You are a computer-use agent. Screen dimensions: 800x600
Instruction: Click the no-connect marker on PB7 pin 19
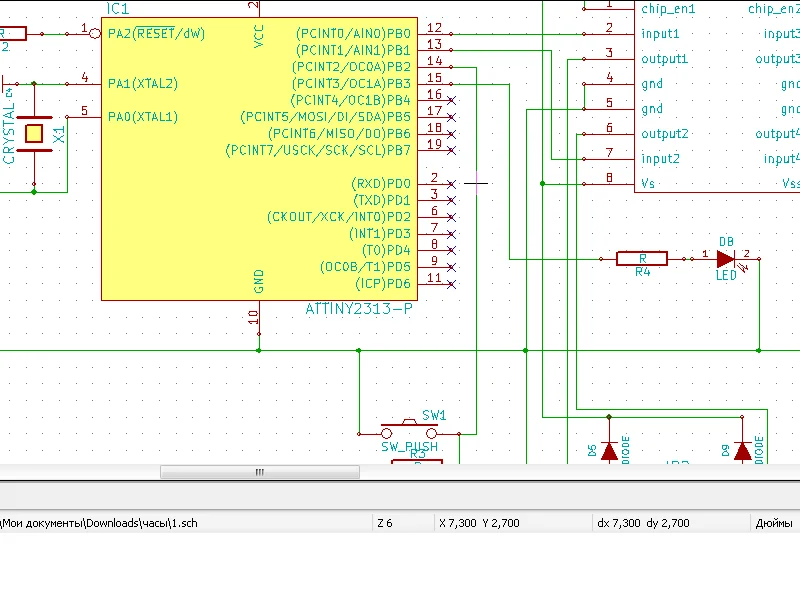click(x=452, y=150)
